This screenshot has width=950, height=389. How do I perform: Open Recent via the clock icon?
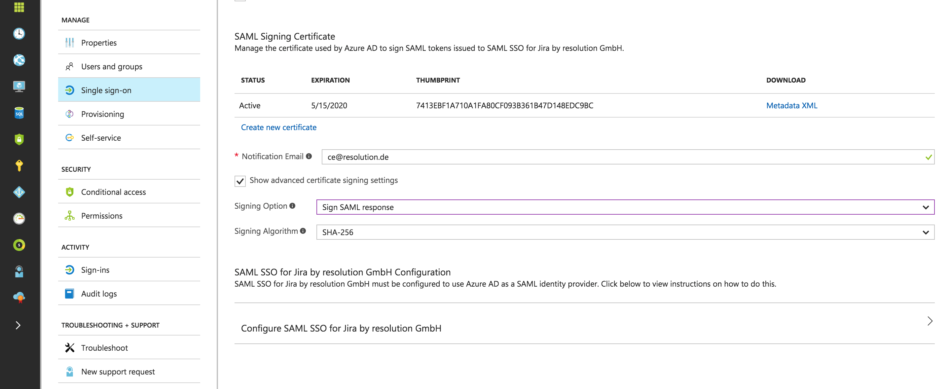[19, 34]
